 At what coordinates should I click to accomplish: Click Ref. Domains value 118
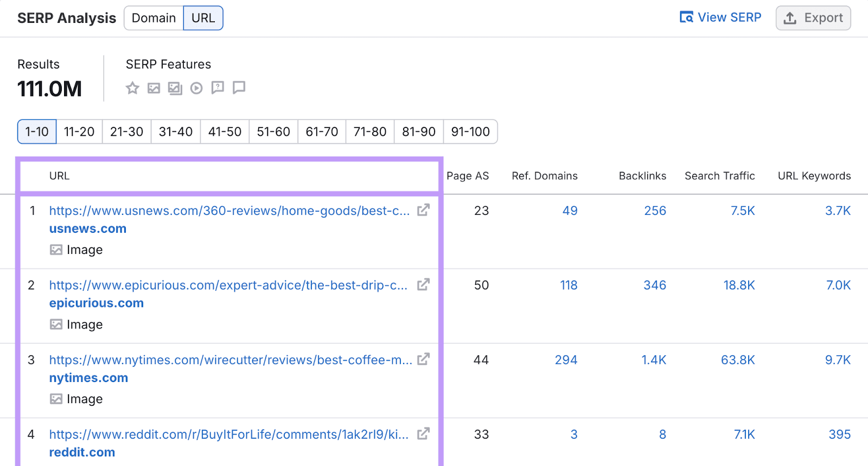click(569, 285)
